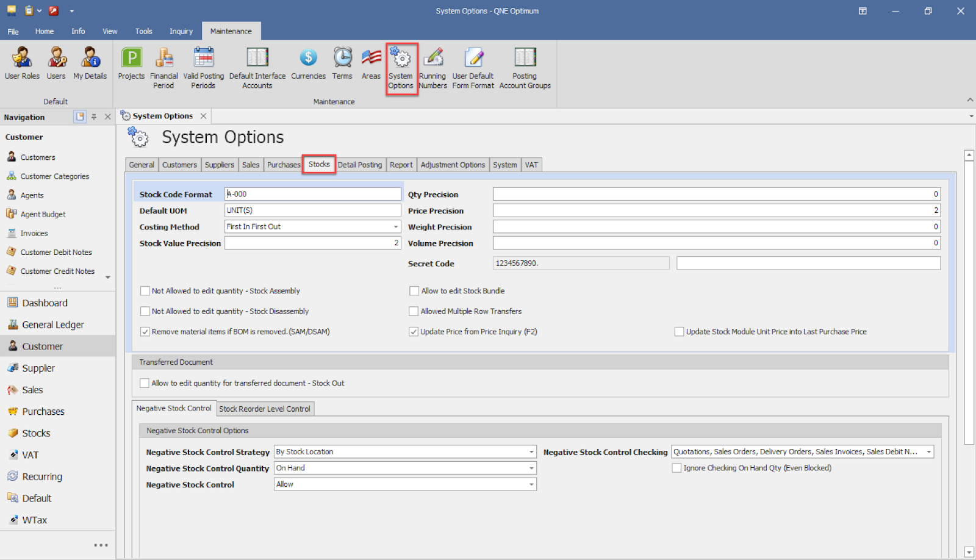The width and height of the screenshot is (976, 560).
Task: Open Agent Budget navigation item
Action: coord(43,214)
